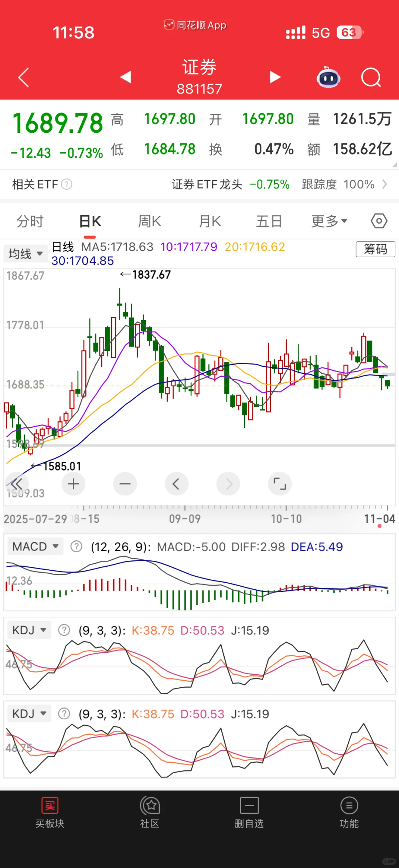Viewport: 399px width, 868px height.
Task: Open chart settings hexagon icon
Action: 379,221
